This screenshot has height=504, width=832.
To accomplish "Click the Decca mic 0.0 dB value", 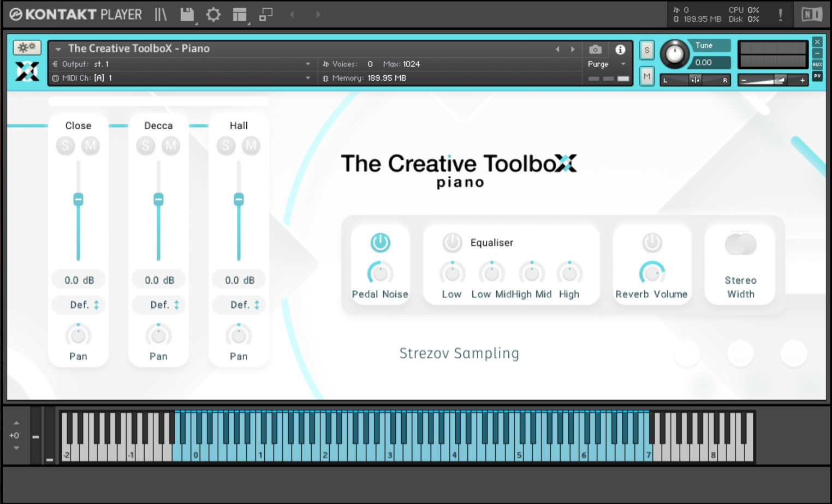I will (159, 280).
